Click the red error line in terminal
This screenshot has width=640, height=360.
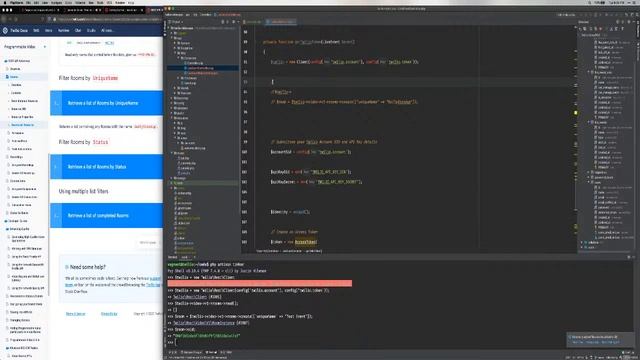coord(260,284)
